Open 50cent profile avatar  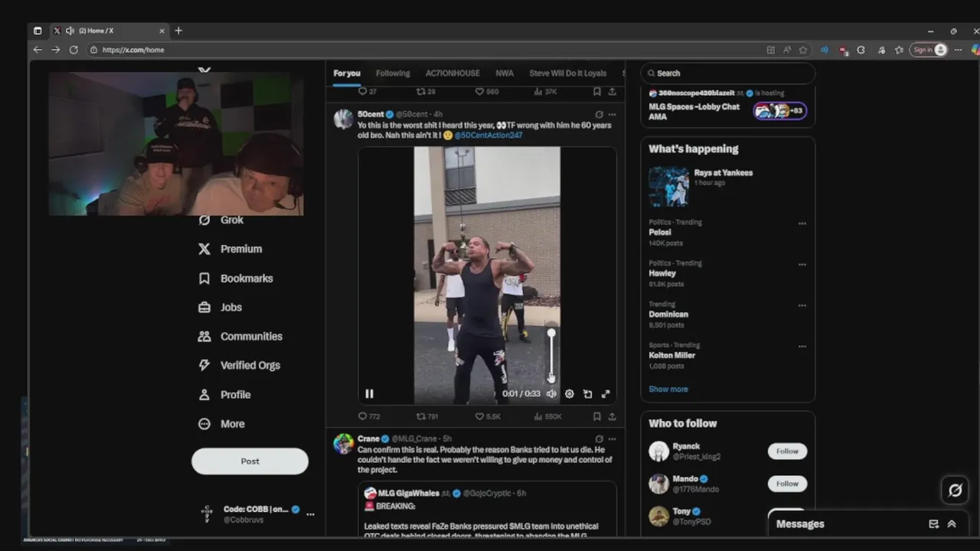point(344,119)
